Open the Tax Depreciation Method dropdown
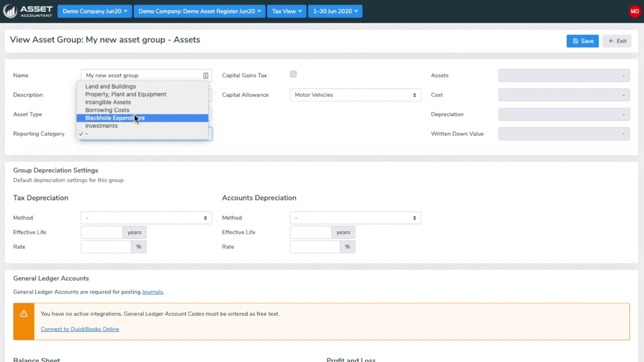The height and width of the screenshot is (362, 644). pyautogui.click(x=146, y=218)
